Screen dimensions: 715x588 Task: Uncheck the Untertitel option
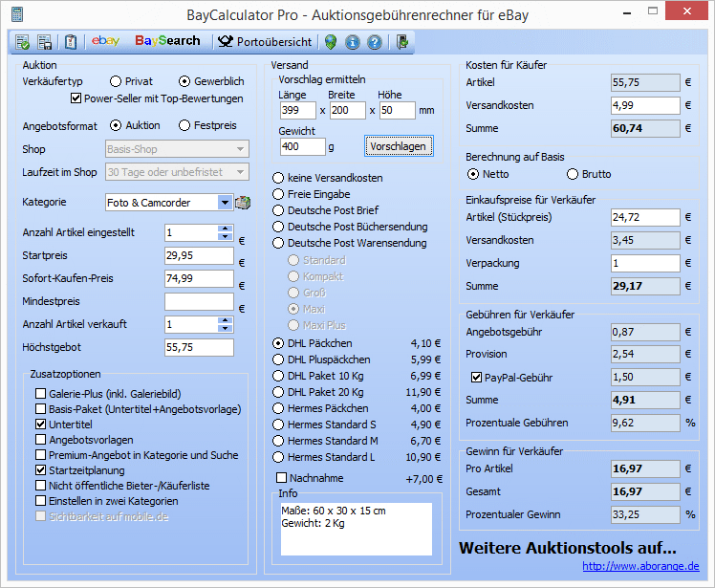pyautogui.click(x=64, y=425)
